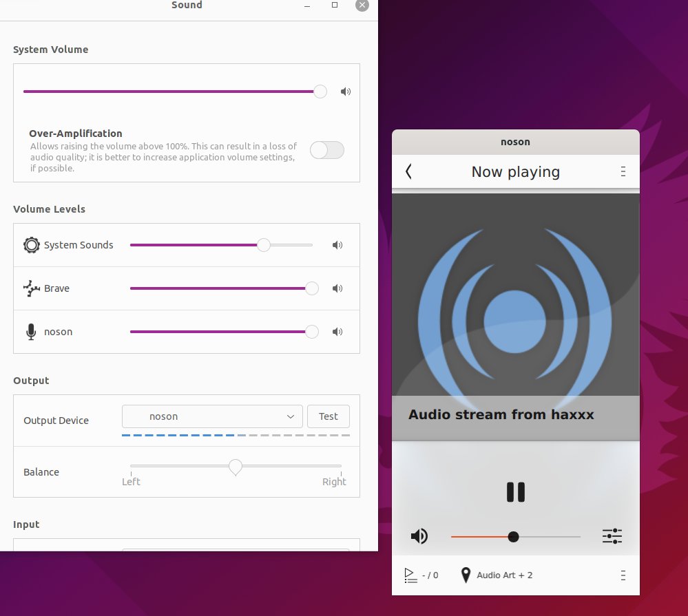The width and height of the screenshot is (688, 616).
Task: Minimize the Sound settings window
Action: click(x=307, y=6)
